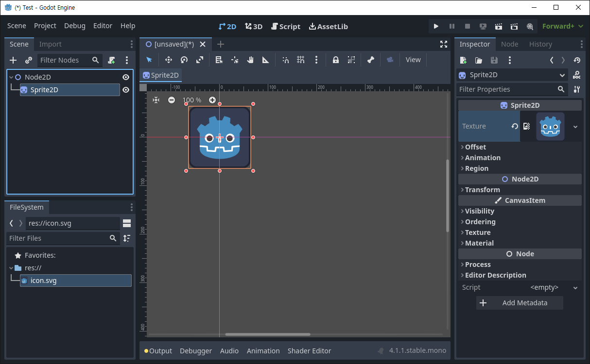
Task: Expand the Offset property section
Action: click(520, 147)
